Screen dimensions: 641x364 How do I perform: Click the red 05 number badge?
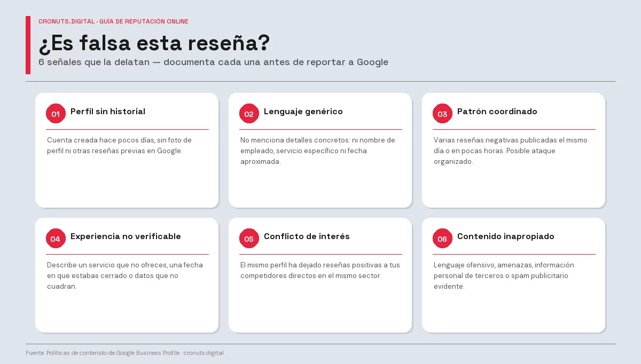click(249, 239)
